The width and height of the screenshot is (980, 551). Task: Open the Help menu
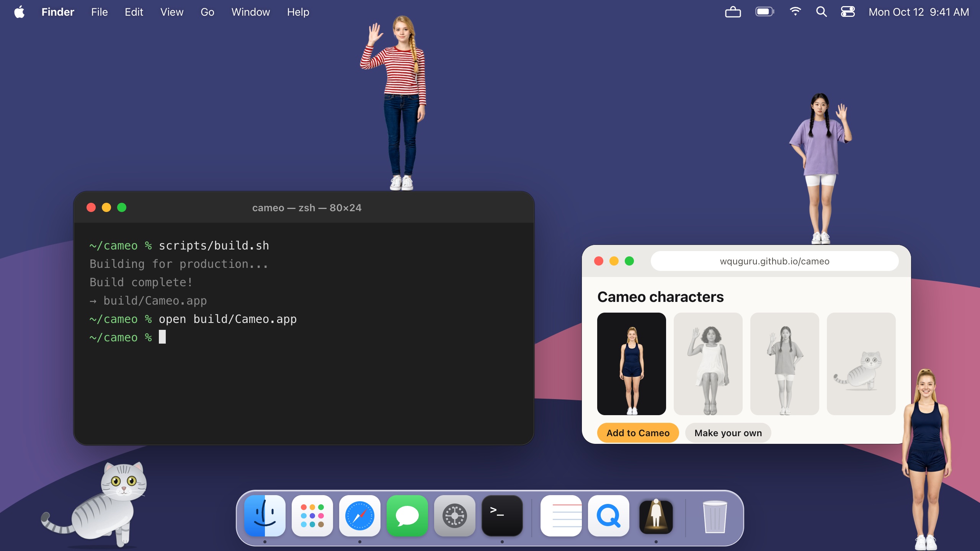[x=298, y=12]
